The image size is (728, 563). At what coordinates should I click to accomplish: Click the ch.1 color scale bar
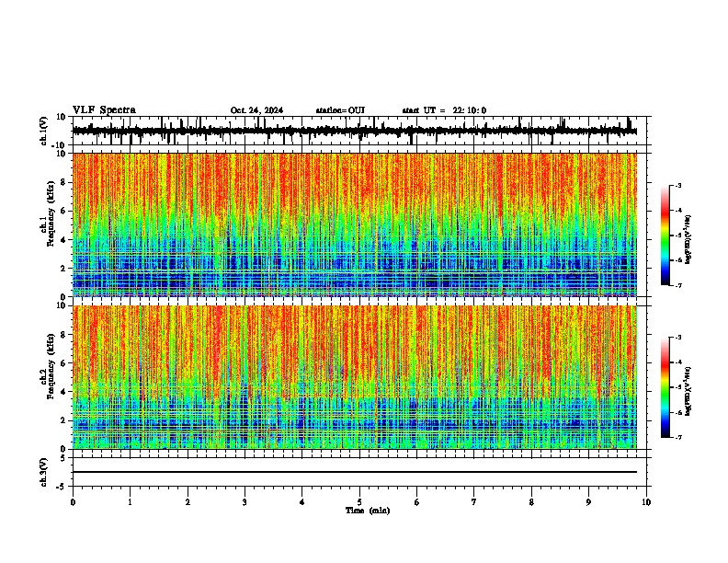pos(665,236)
